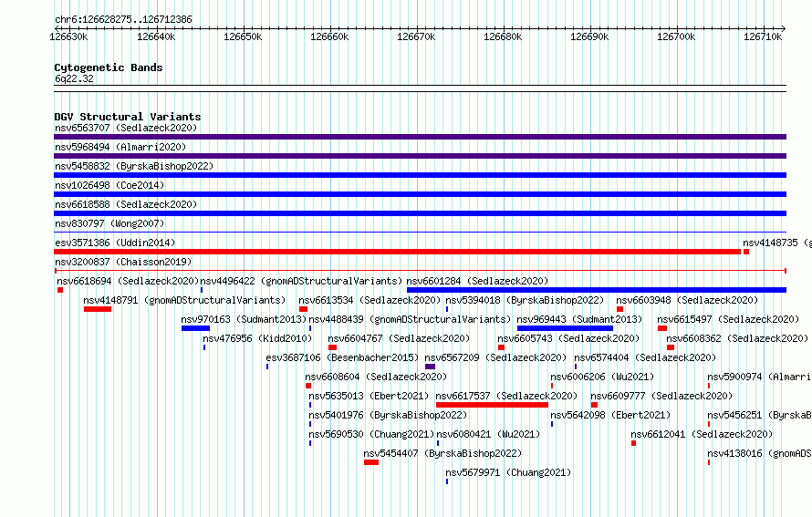Select the purple nsv6567209 variant bar
Image resolution: width=812 pixels, height=517 pixels.
pyautogui.click(x=430, y=367)
